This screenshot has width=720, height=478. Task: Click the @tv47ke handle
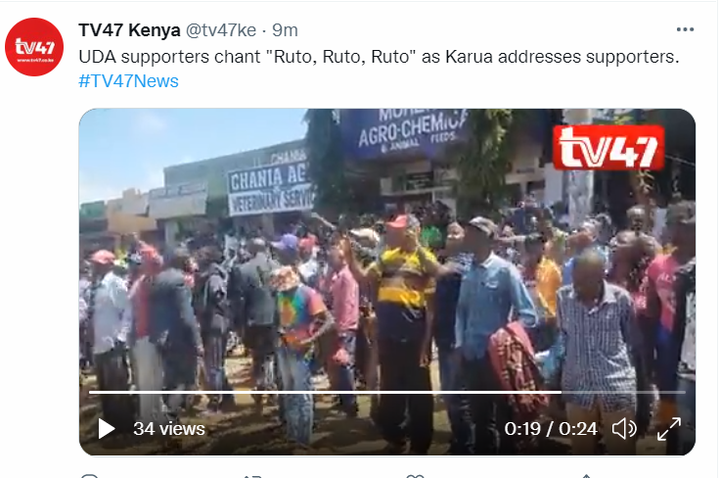click(221, 30)
